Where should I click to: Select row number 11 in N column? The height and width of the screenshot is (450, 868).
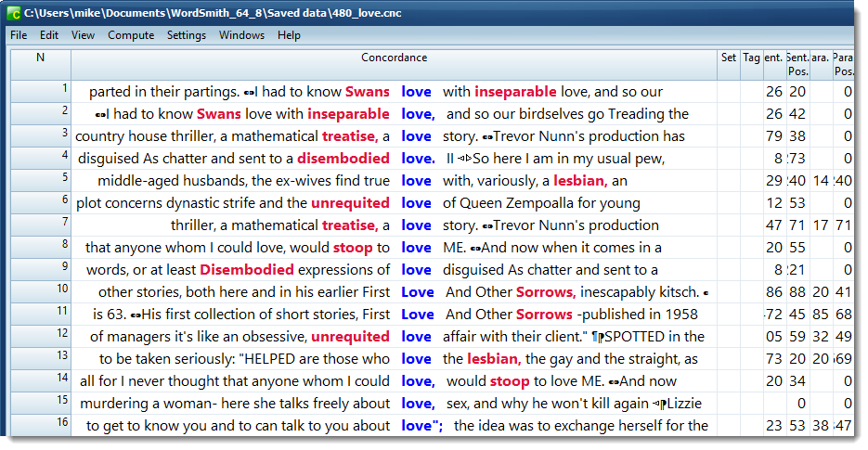pos(41,314)
